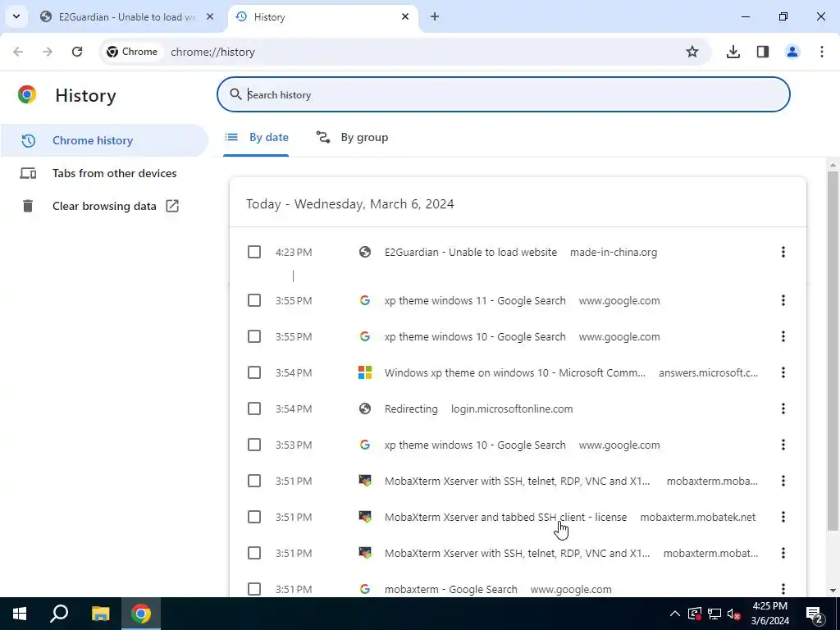Open actions menu for E2Guardian entry

(783, 252)
